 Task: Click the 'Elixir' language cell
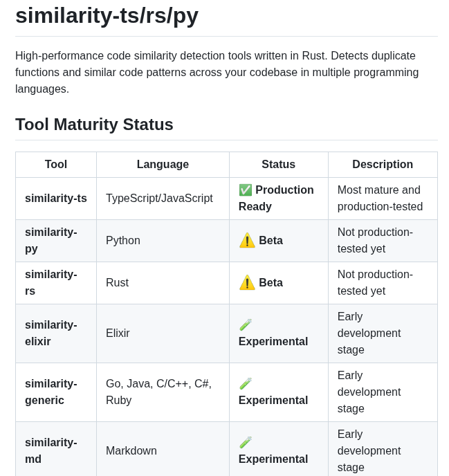163,333
